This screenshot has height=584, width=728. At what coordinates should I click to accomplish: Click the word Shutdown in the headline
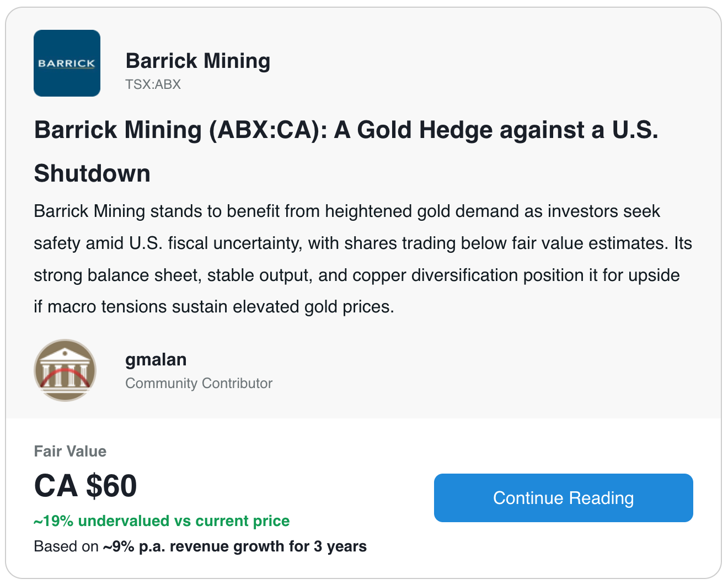pyautogui.click(x=92, y=173)
